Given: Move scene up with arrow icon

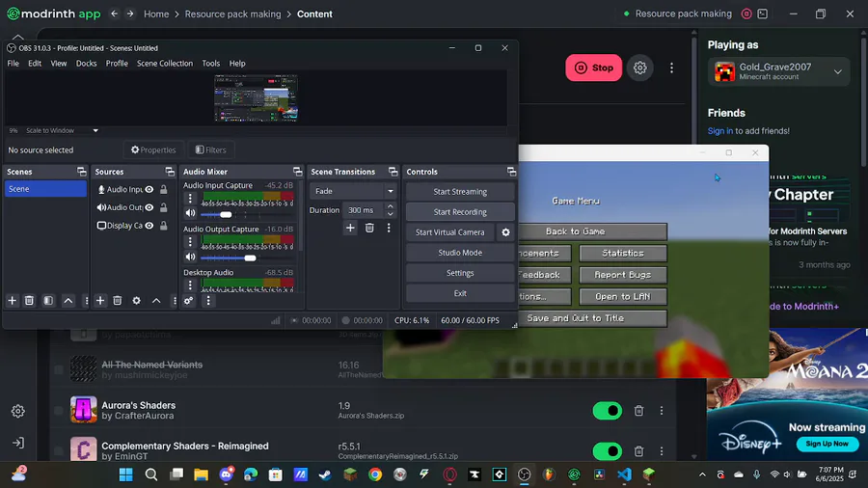Looking at the screenshot, I should point(68,301).
